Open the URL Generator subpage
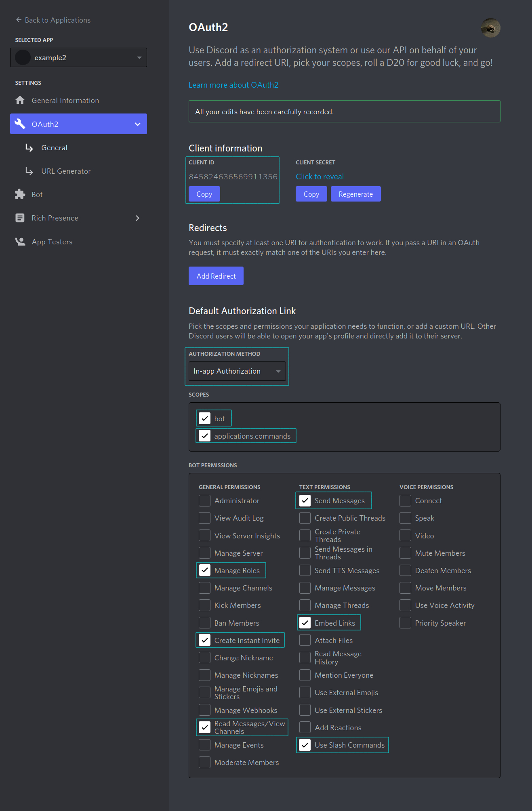 pos(66,171)
